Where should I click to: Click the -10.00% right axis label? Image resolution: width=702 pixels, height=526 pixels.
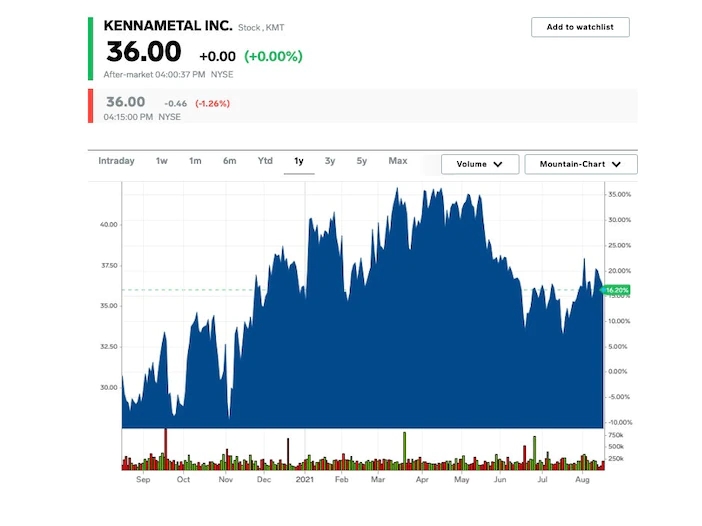[620, 423]
